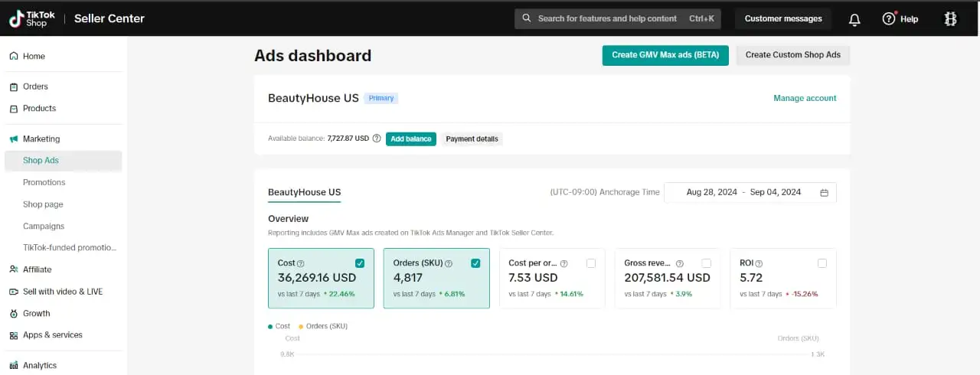Click the account avatar icon
The height and width of the screenshot is (375, 980).
click(950, 19)
